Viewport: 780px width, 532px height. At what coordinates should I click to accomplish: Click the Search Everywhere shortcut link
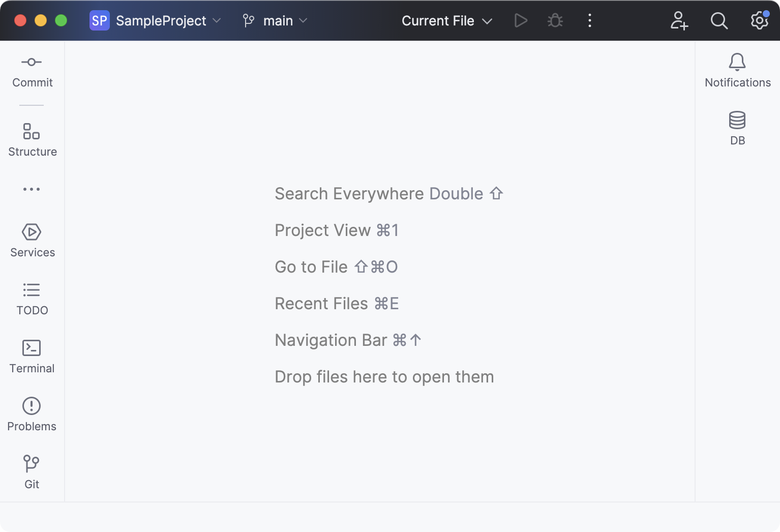[x=388, y=194]
